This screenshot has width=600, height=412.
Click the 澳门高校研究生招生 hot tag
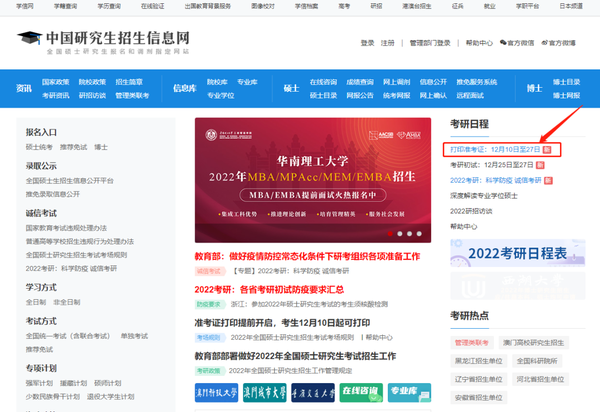[533, 342]
